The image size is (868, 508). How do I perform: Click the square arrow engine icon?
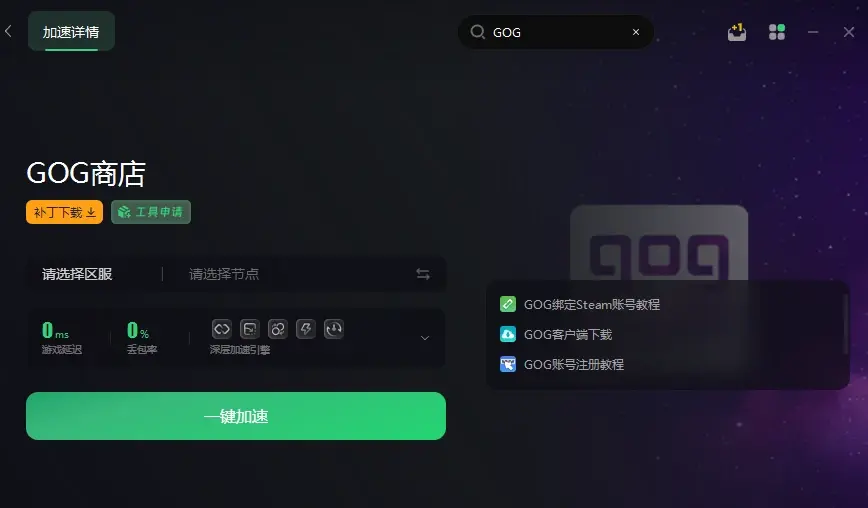250,329
